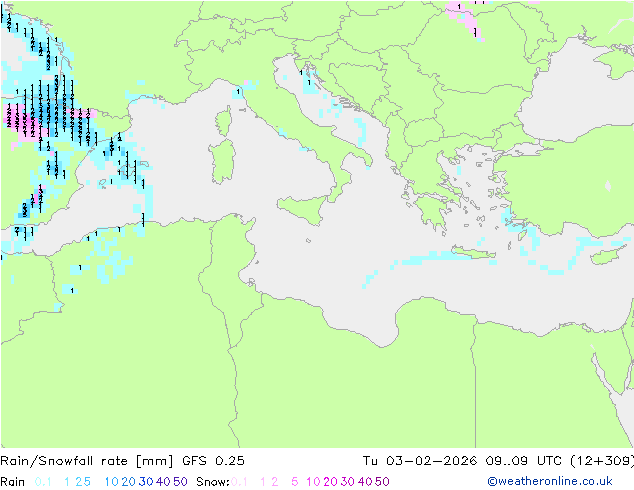Select the '09..09 UTC' time text
Image resolution: width=634 pixels, height=490 pixels.
[524, 461]
